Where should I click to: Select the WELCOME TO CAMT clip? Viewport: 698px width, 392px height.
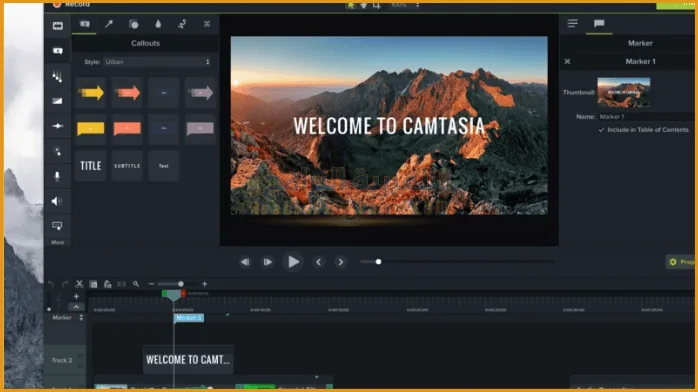[188, 360]
